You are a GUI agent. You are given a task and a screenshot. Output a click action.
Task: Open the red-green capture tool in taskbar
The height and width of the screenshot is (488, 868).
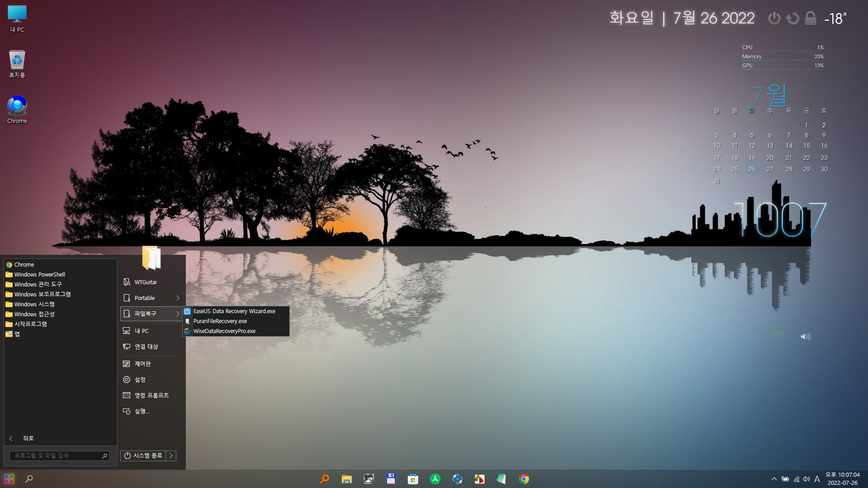[x=479, y=479]
